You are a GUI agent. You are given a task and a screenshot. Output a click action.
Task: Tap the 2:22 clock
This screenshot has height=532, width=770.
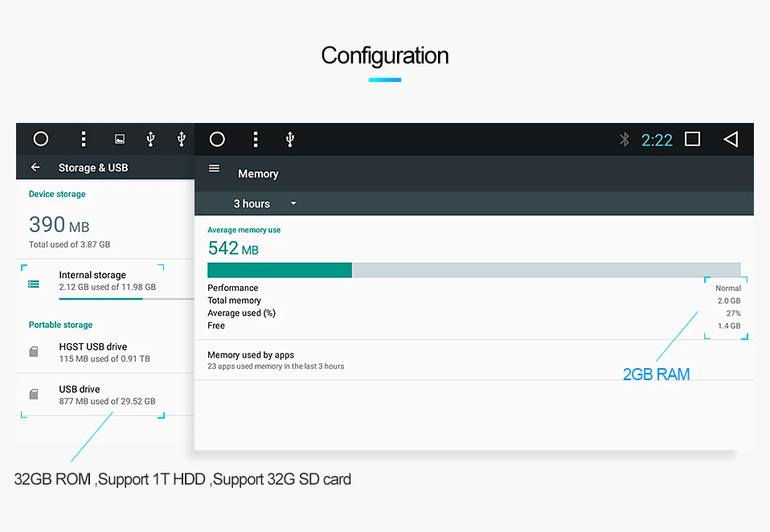pyautogui.click(x=657, y=141)
